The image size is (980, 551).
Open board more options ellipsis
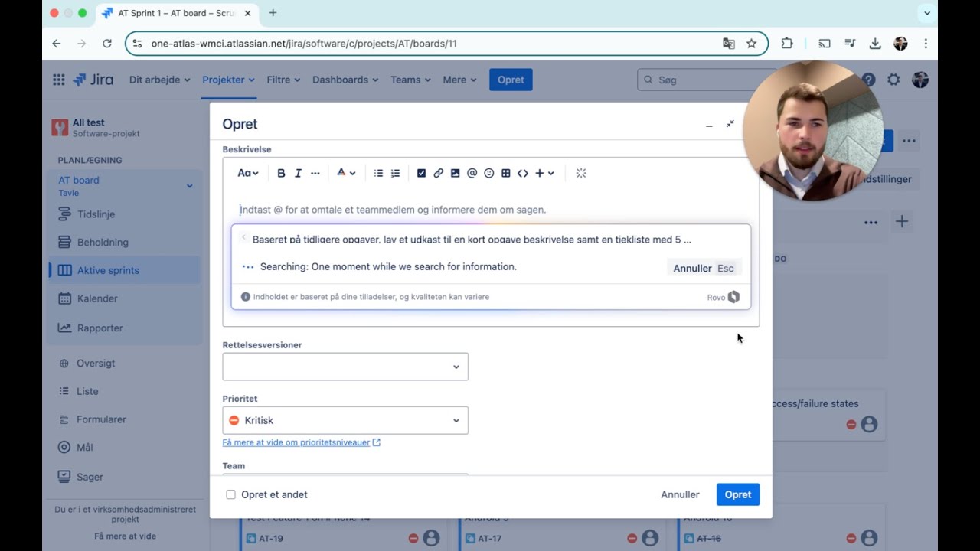(x=871, y=222)
